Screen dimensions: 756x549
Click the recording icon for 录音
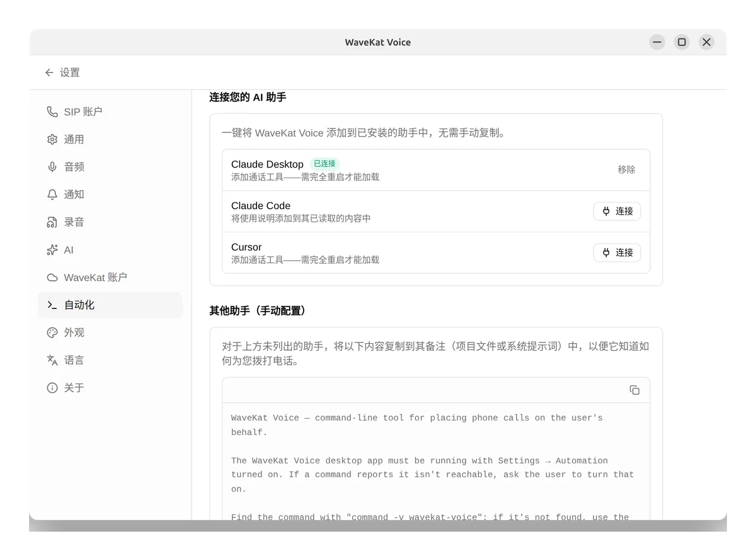tap(52, 222)
